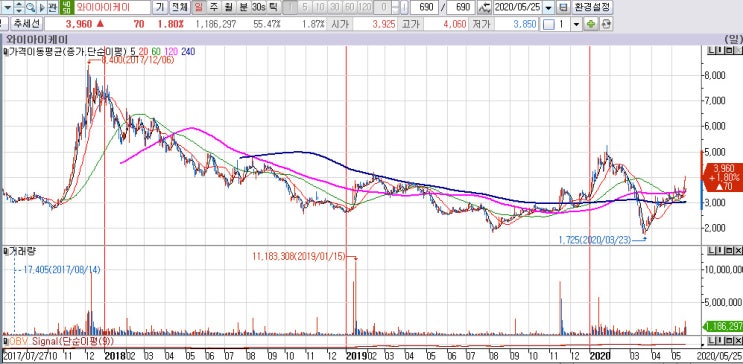This screenshot has width=743, height=364.
Task: Click the red 20 moving average legend
Action: [x=143, y=51]
